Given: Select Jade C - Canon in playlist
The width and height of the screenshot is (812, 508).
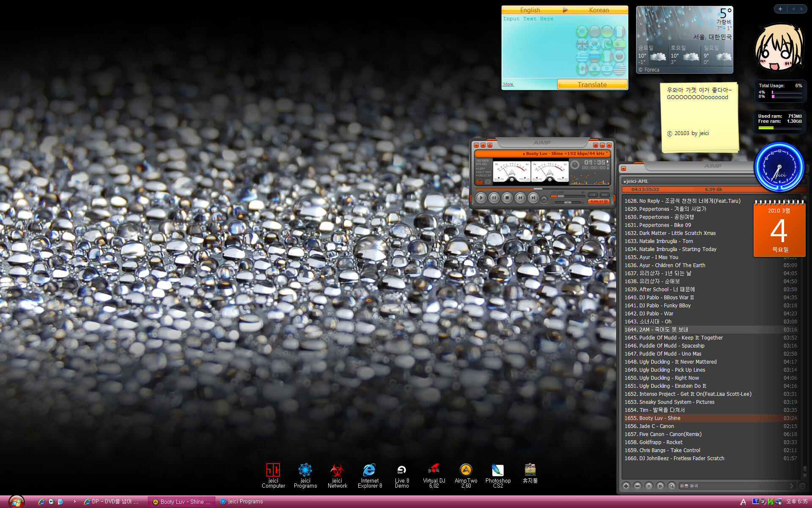Looking at the screenshot, I should (x=656, y=426).
